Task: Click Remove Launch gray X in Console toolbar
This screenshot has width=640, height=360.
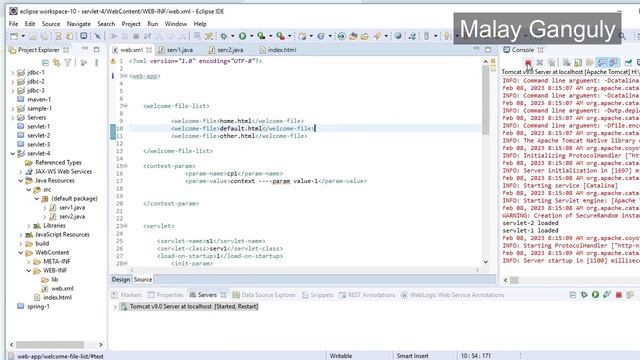Action: [540, 62]
